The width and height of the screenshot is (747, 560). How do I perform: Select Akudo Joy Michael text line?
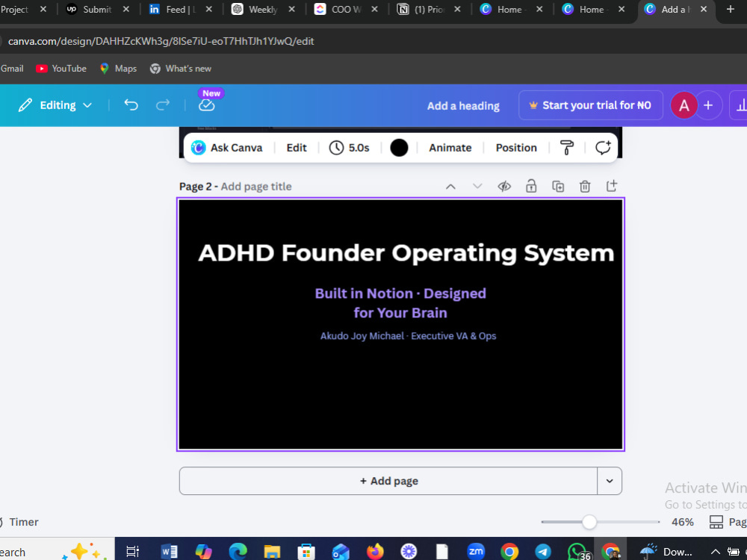pyautogui.click(x=409, y=336)
